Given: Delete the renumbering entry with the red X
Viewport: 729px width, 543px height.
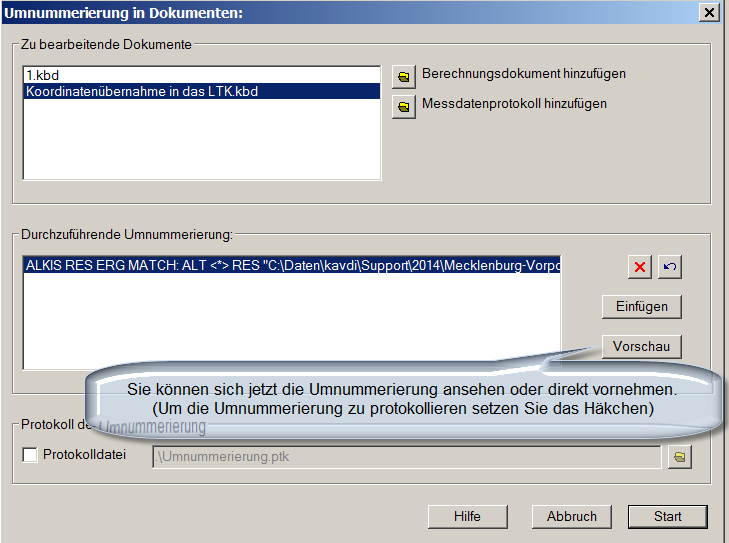Looking at the screenshot, I should [x=639, y=267].
